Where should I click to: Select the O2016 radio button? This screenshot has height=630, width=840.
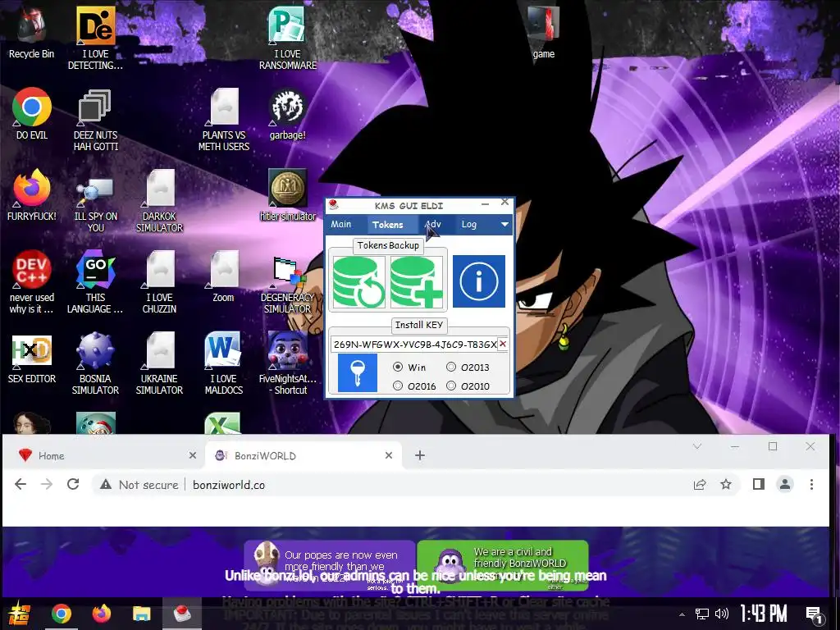[x=398, y=386]
